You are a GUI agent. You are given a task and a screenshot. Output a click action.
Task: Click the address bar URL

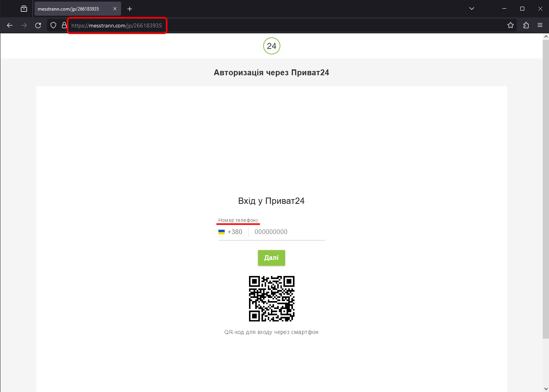click(116, 25)
